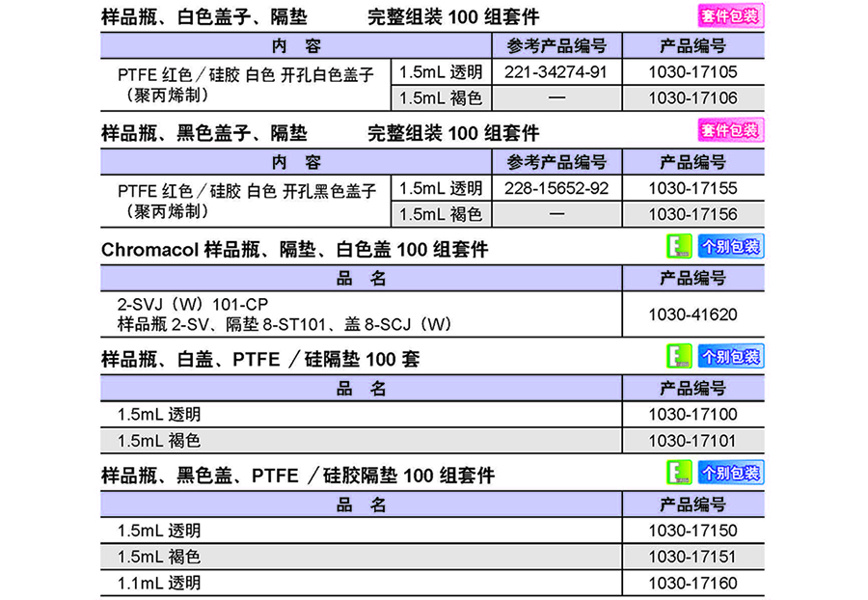Open product number 1030-17105
Screen dimensions: 868x600
[692, 72]
